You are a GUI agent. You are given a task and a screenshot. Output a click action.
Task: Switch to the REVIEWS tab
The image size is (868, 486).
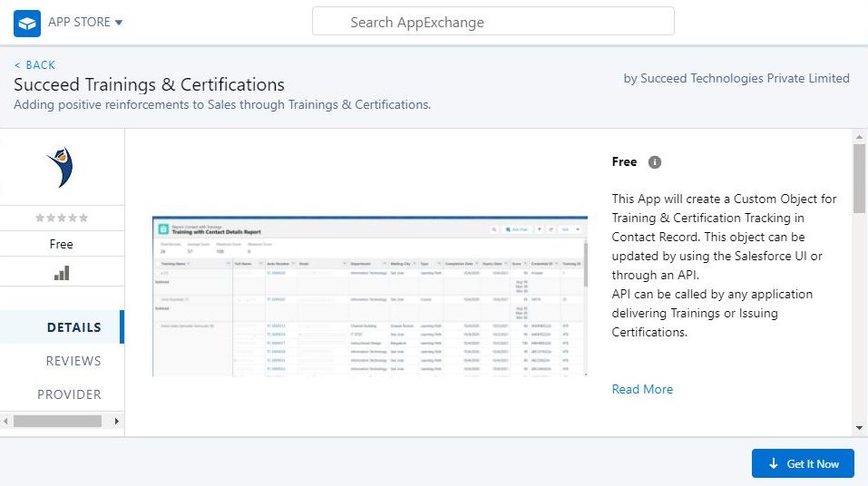click(73, 361)
